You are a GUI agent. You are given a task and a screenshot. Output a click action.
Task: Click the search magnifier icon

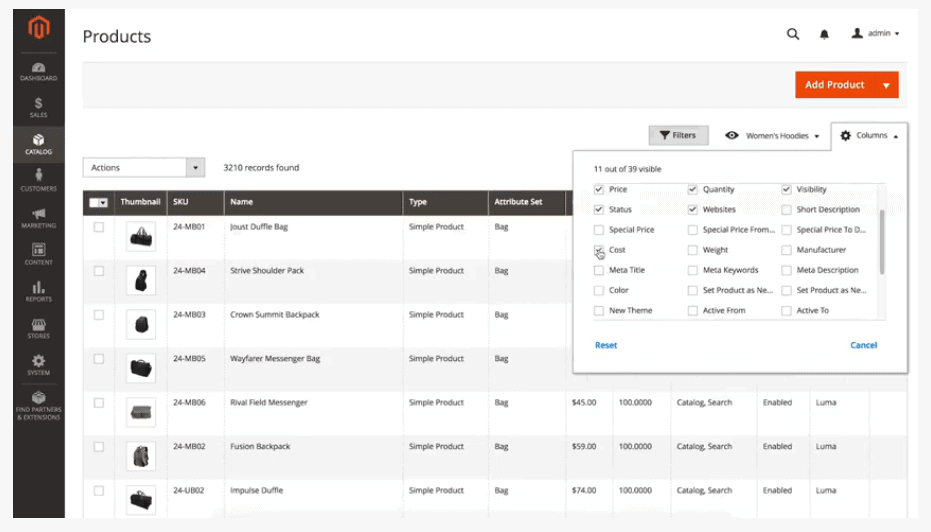coord(793,34)
